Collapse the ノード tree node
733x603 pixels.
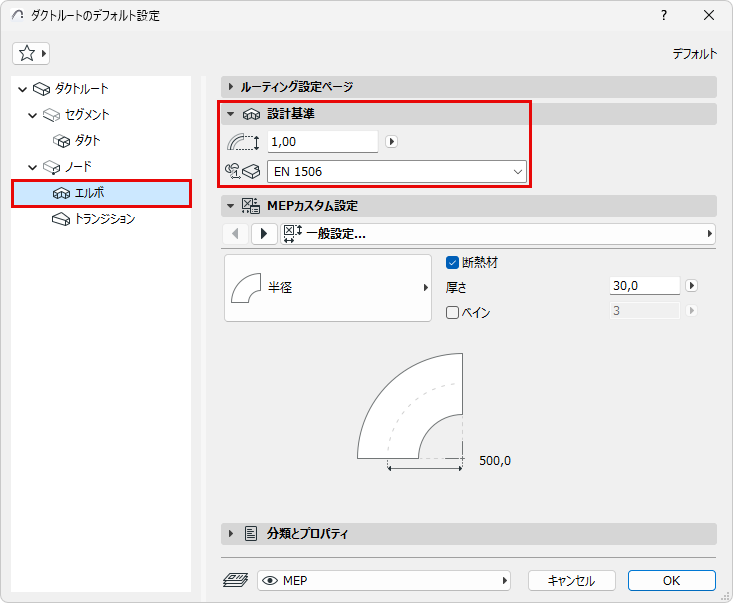pos(32,167)
